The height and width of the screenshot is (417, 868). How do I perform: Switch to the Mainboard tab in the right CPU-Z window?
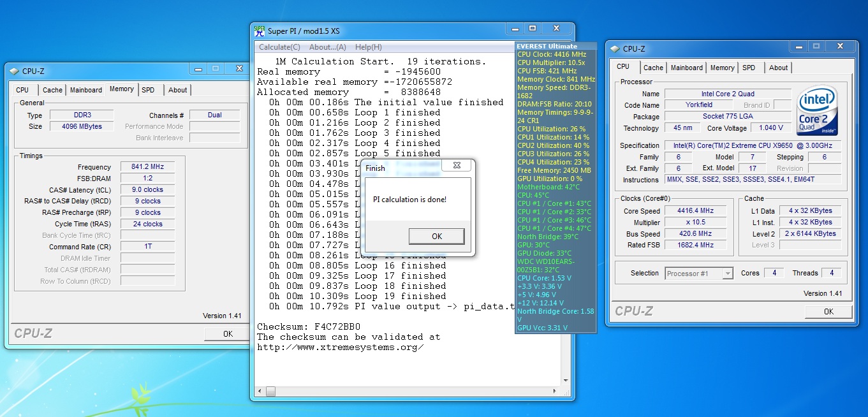(687, 68)
